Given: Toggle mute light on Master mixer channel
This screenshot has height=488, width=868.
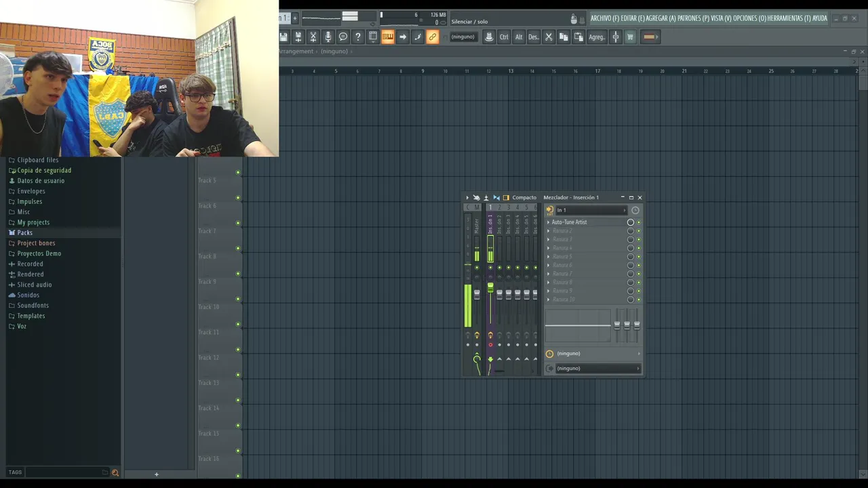Looking at the screenshot, I should pyautogui.click(x=477, y=268).
